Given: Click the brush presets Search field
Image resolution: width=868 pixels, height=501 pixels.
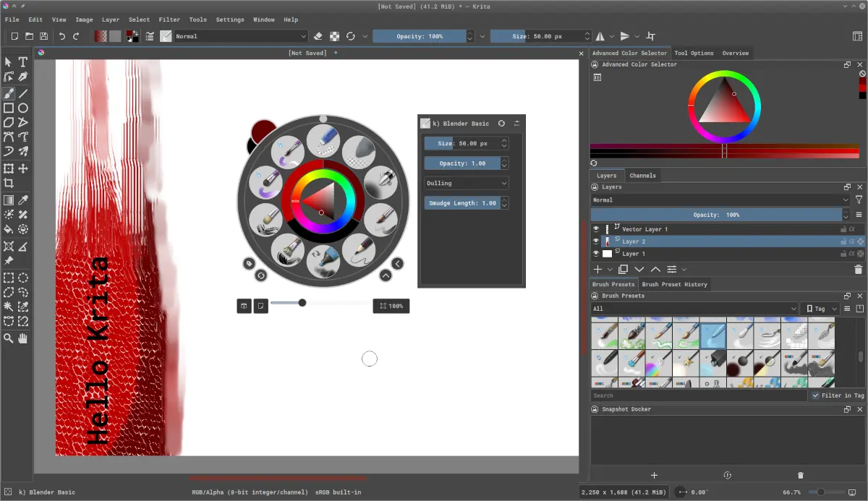Looking at the screenshot, I should (699, 395).
